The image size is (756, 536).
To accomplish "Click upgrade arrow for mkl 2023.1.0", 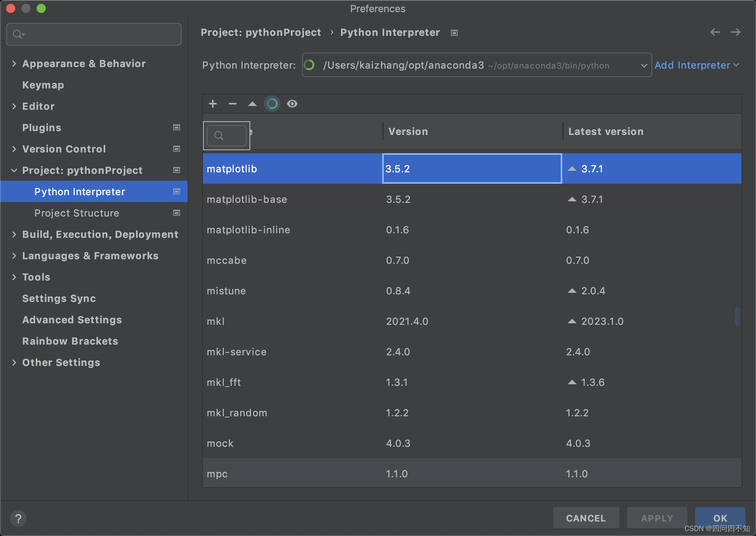I will click(572, 321).
